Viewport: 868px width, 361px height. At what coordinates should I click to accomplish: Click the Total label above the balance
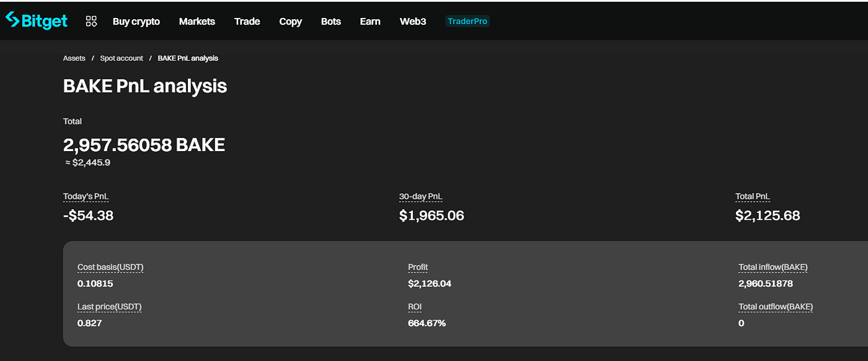point(73,121)
